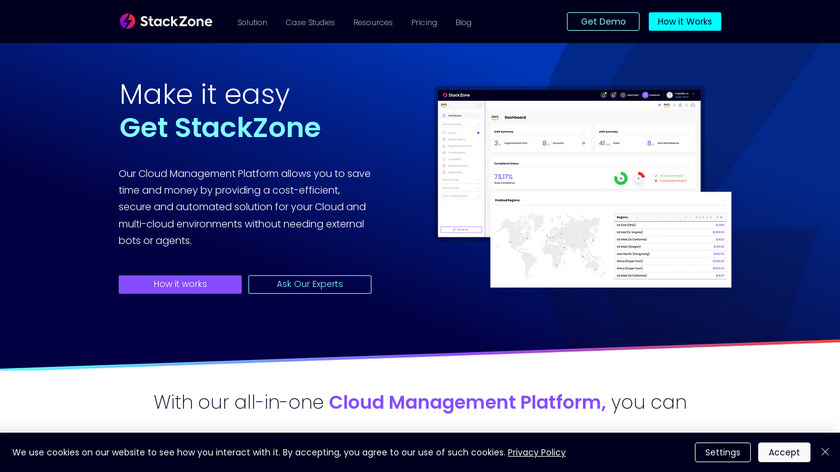
Task: Go to the Pricing page
Action: [x=424, y=23]
